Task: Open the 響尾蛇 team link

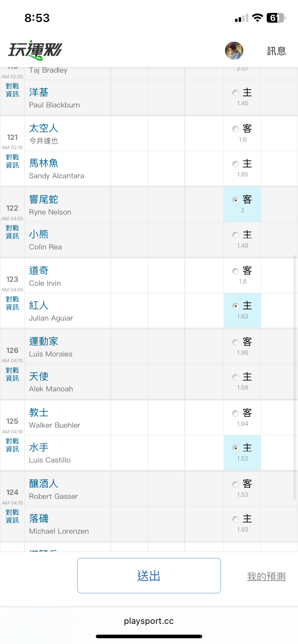Action: 44,199
